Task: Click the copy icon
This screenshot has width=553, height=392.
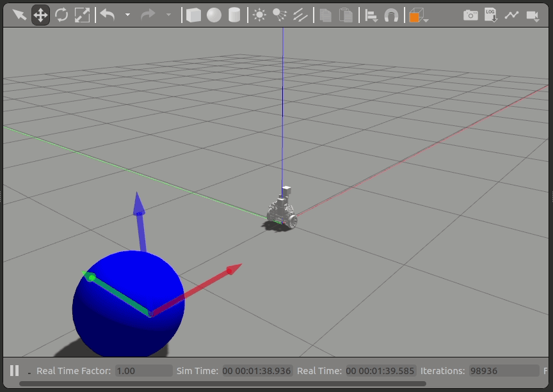Action: coord(325,15)
